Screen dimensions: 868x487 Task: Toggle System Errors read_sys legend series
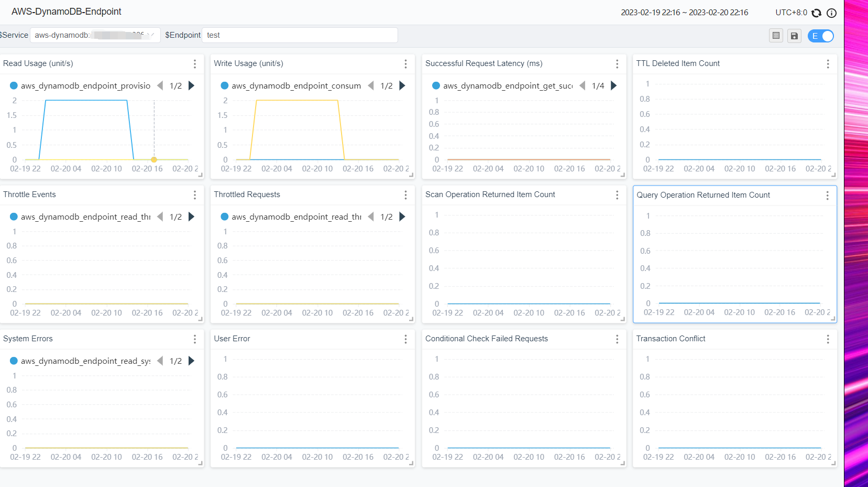click(80, 361)
